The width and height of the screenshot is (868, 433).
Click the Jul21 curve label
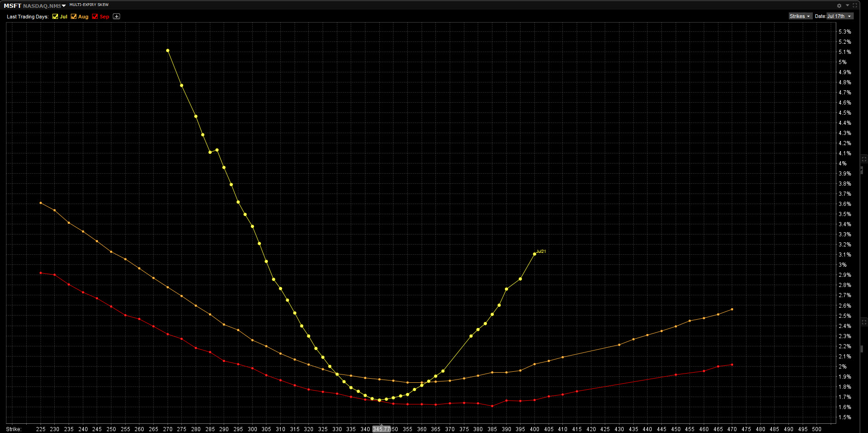point(541,252)
